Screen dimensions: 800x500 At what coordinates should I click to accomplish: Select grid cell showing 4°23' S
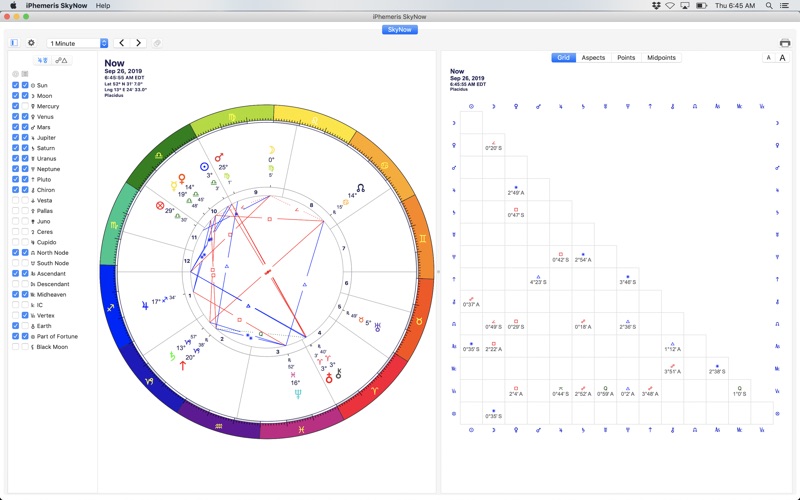(538, 279)
